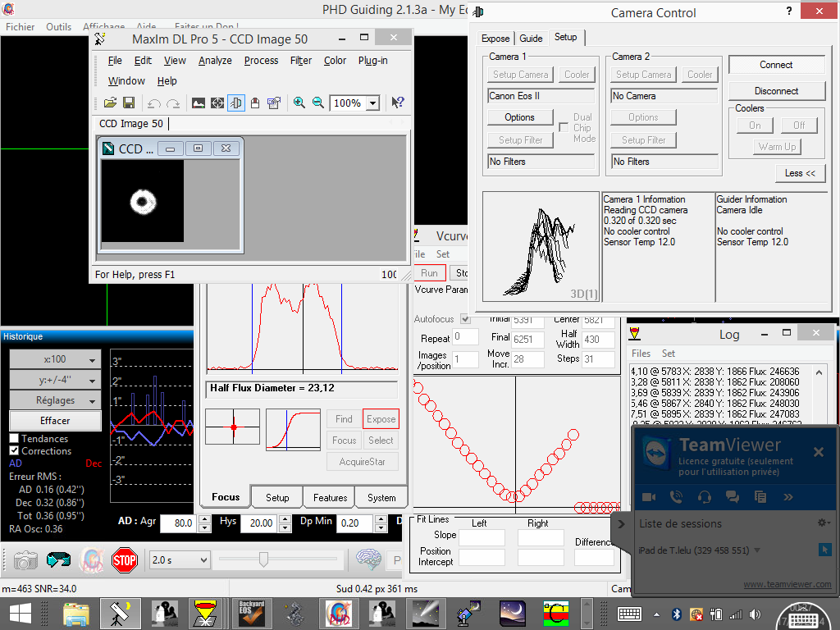Open the crosshair information window tool in MaxIm DL

(217, 103)
